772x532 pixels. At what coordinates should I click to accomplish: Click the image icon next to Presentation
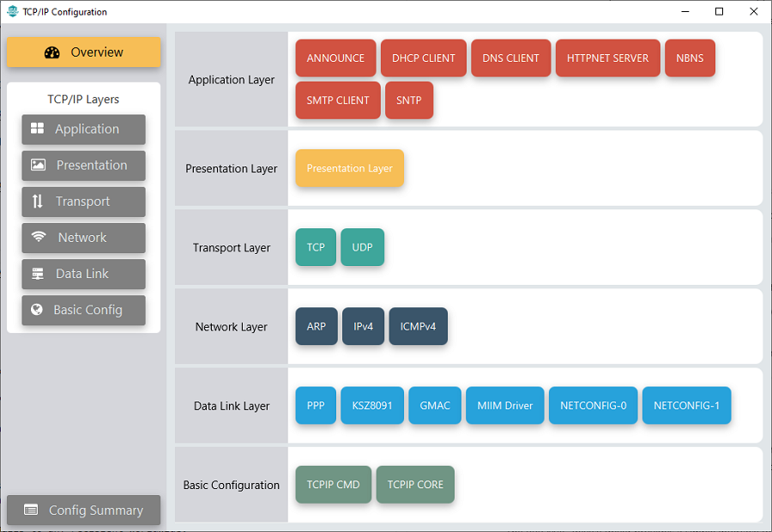click(x=38, y=165)
